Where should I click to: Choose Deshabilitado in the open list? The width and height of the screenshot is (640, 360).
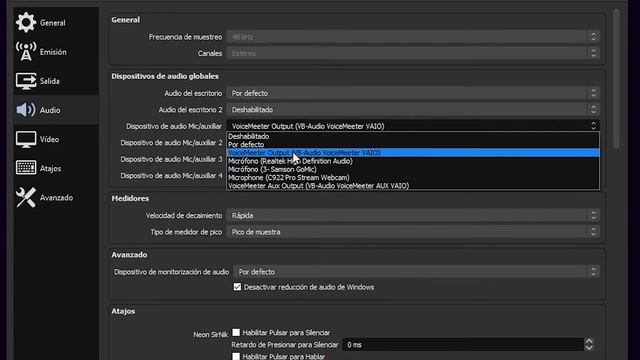tap(413, 136)
